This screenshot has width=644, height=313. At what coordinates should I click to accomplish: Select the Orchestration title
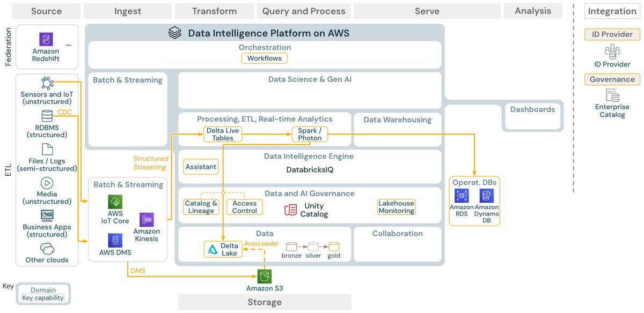265,47
